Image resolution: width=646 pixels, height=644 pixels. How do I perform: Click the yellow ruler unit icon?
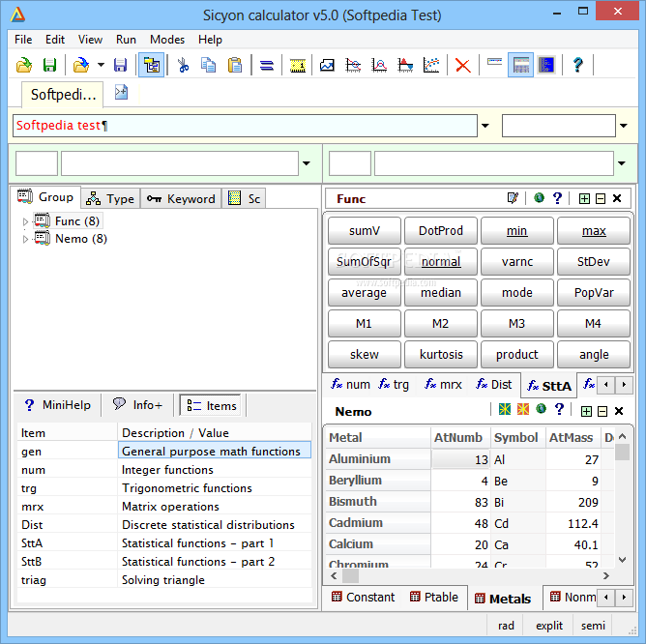298,65
